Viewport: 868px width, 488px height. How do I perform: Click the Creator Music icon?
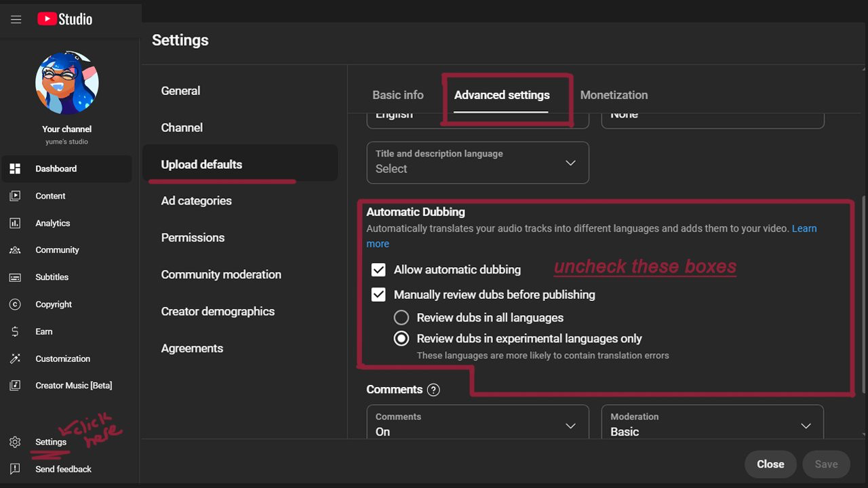point(15,386)
